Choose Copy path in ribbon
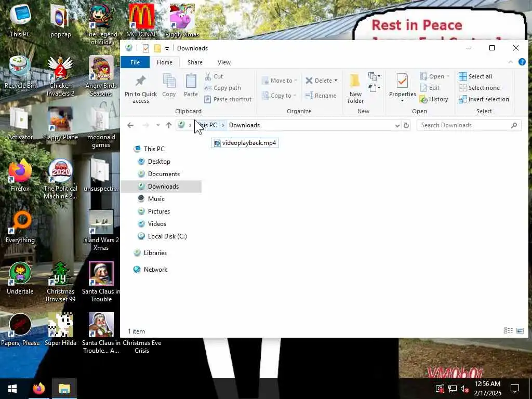 [x=222, y=88]
